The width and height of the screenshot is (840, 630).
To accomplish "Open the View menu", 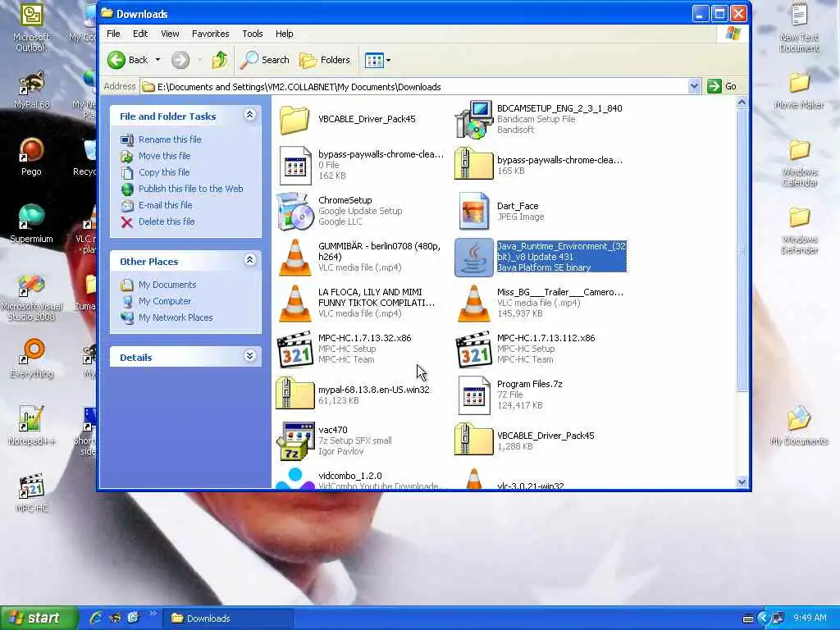I will (x=170, y=34).
